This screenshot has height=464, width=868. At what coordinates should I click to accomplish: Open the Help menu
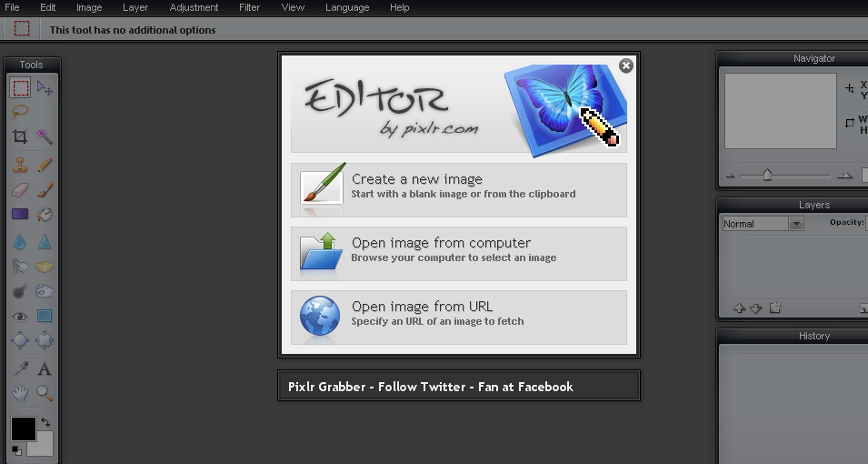tap(400, 8)
